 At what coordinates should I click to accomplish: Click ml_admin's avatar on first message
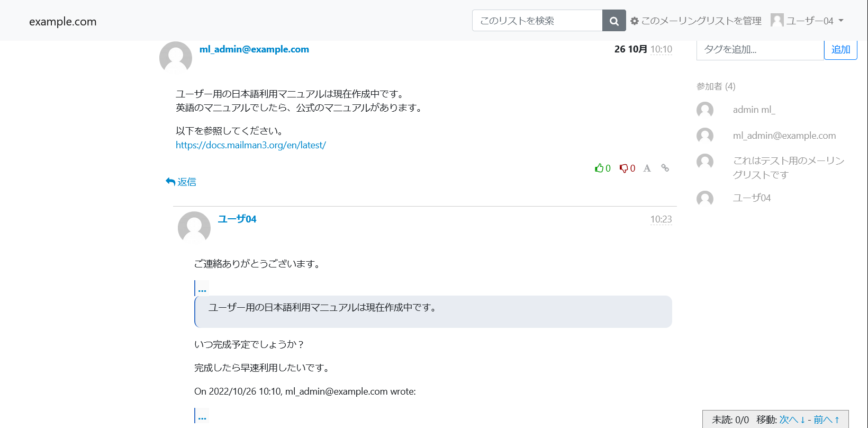click(x=176, y=57)
